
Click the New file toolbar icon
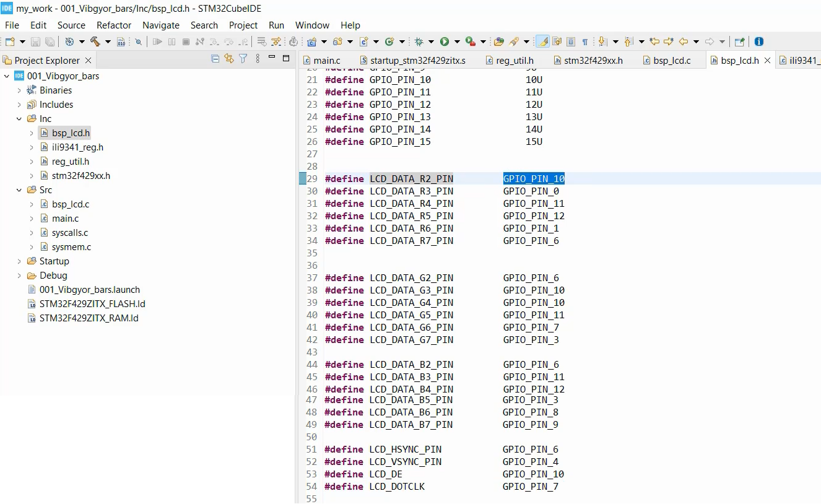[x=10, y=41]
